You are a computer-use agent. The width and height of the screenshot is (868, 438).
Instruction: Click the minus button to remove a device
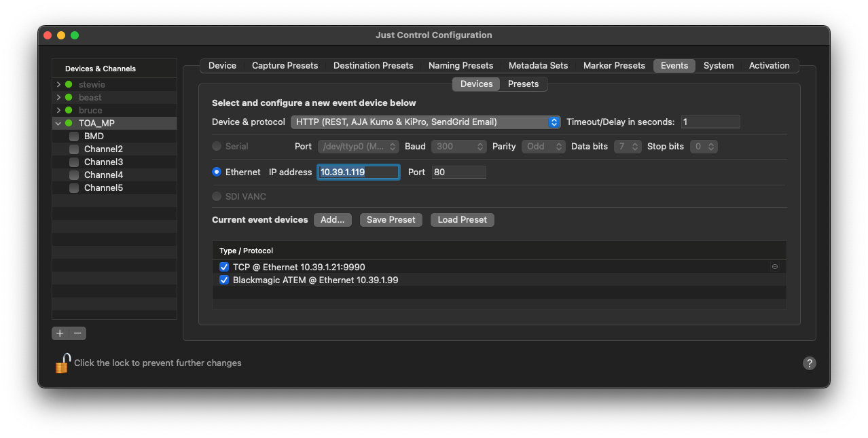(78, 333)
